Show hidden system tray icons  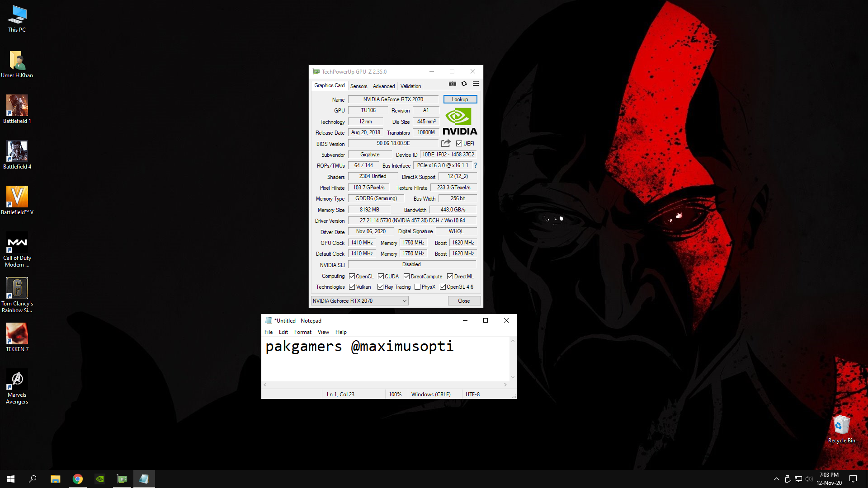pos(776,479)
